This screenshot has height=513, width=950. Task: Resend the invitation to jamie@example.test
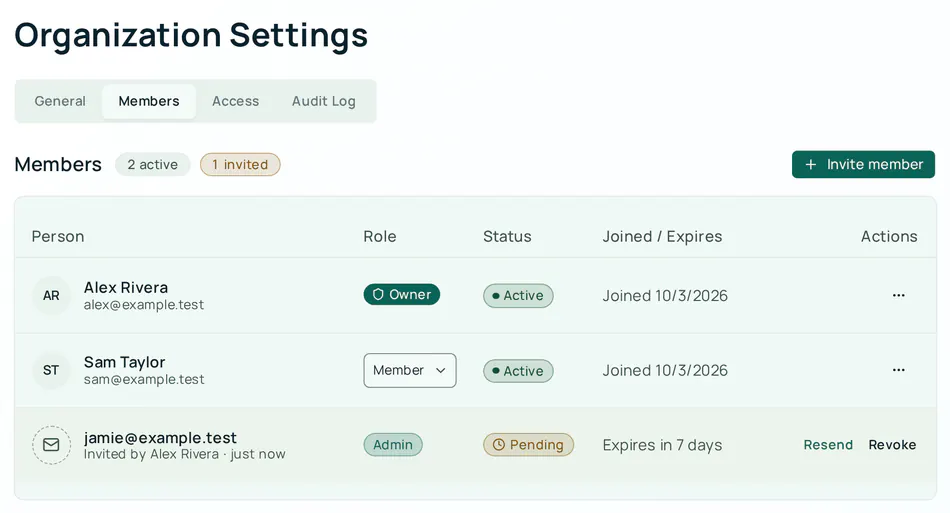point(828,445)
